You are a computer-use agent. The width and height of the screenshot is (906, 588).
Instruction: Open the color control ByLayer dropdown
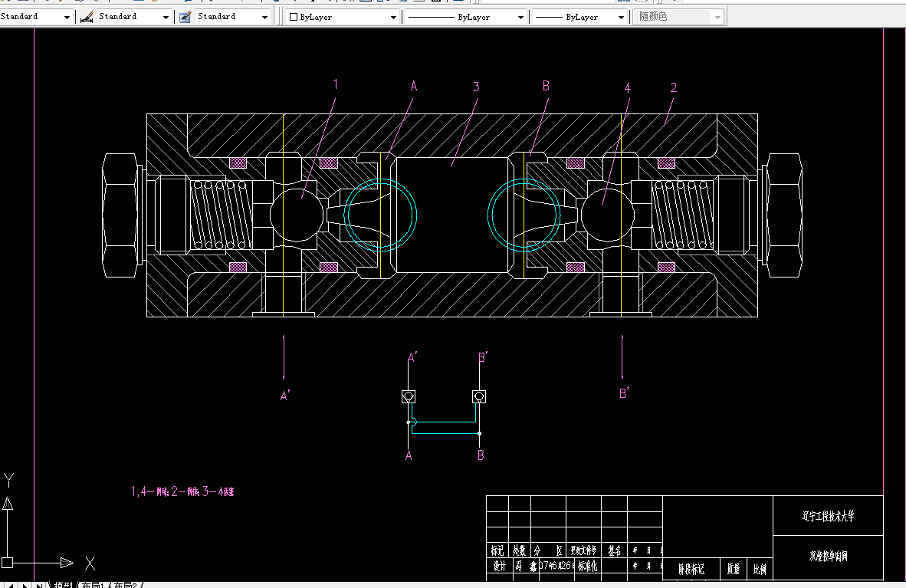point(393,18)
